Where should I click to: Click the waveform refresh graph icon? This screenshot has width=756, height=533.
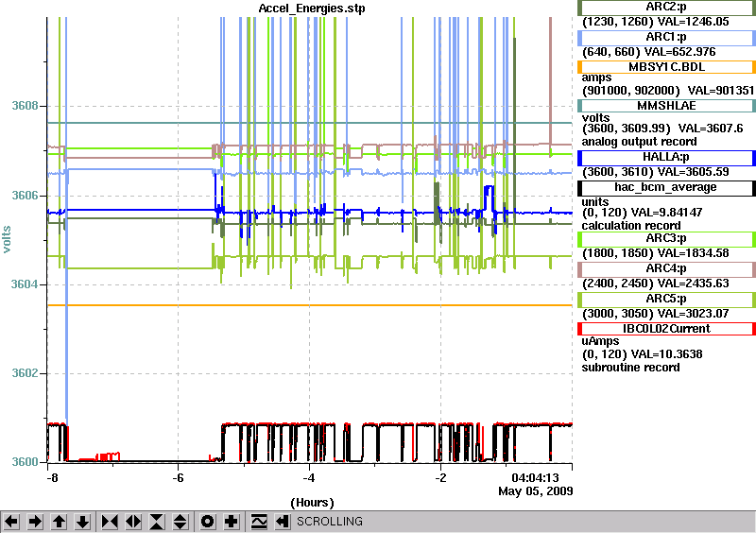coord(259,522)
